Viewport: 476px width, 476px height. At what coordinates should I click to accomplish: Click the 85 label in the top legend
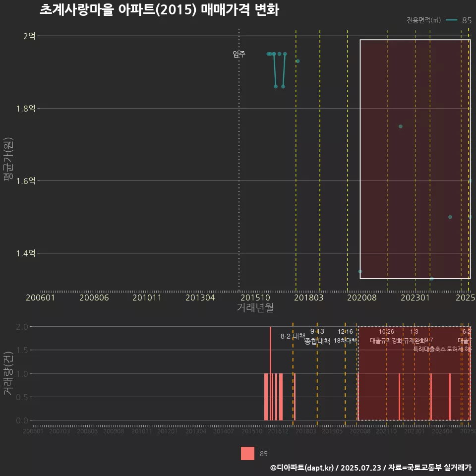pos(467,20)
